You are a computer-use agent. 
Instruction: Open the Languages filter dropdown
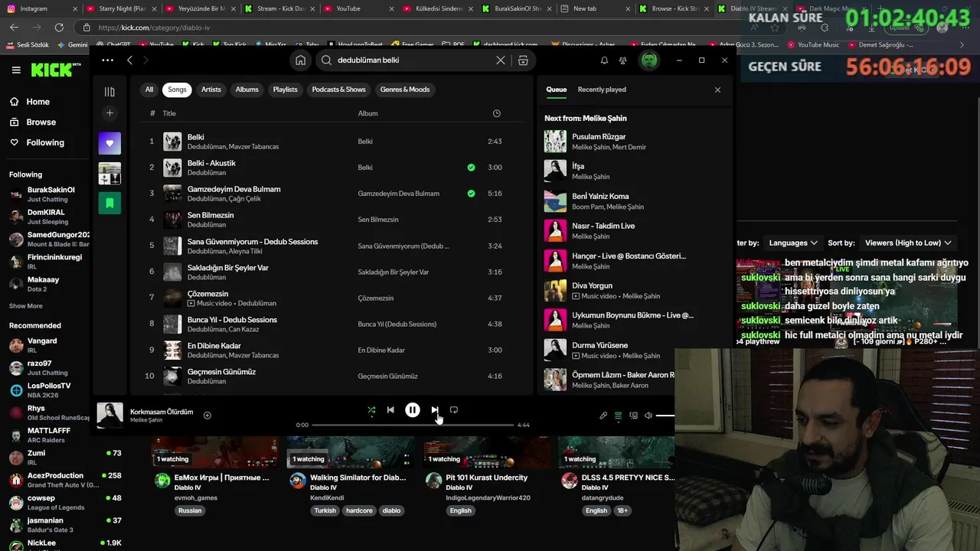click(x=793, y=243)
